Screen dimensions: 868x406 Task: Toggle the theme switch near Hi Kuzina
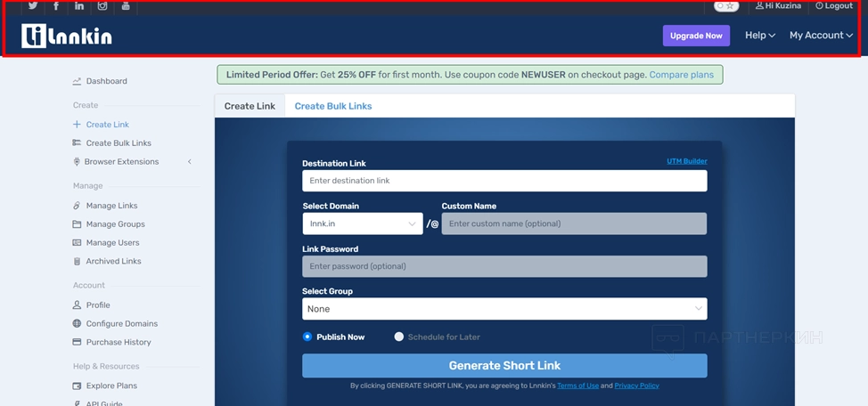tap(726, 6)
